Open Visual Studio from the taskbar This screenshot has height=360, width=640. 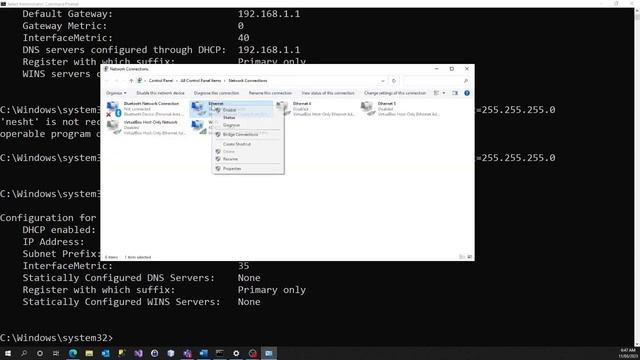[x=138, y=353]
